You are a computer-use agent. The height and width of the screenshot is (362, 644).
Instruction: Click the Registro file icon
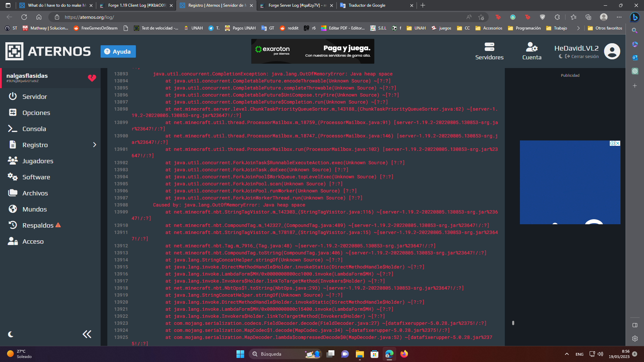(x=13, y=145)
